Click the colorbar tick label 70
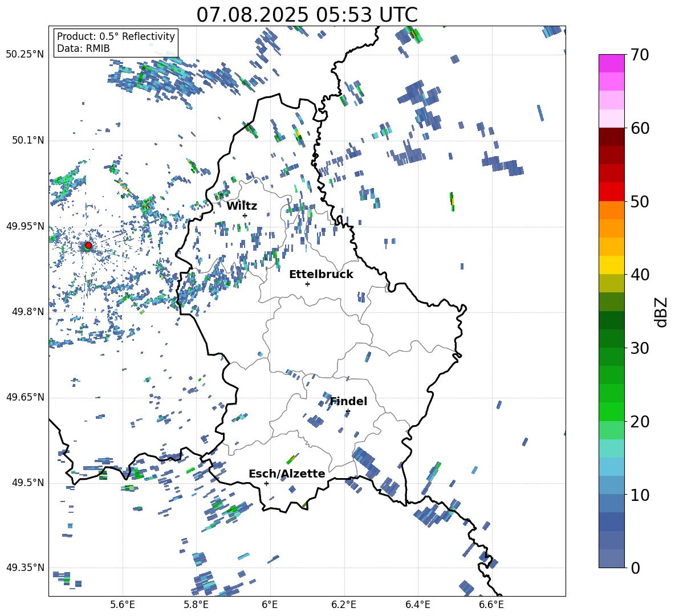Screen dimensions: 675x616 pos(640,55)
